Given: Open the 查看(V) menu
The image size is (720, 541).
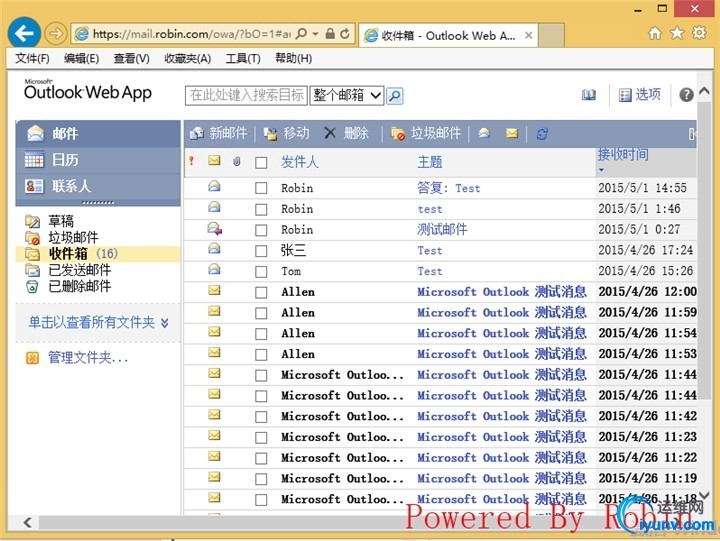Looking at the screenshot, I should point(131,58).
